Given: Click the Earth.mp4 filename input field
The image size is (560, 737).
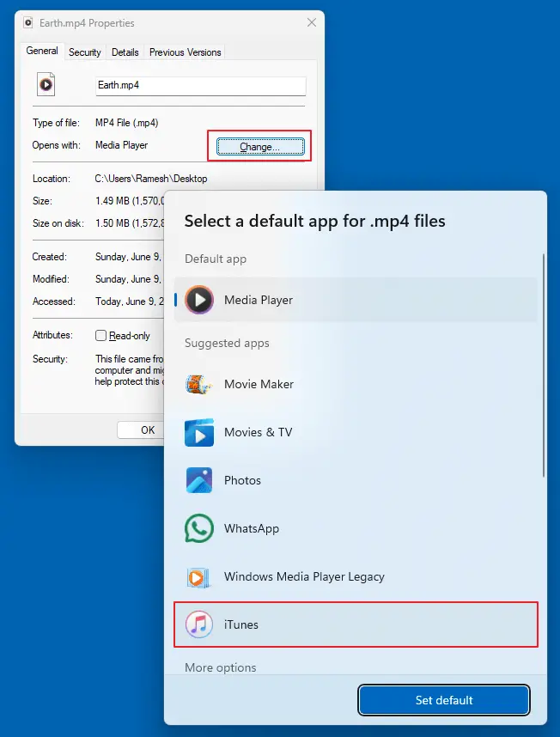Looking at the screenshot, I should (x=201, y=86).
